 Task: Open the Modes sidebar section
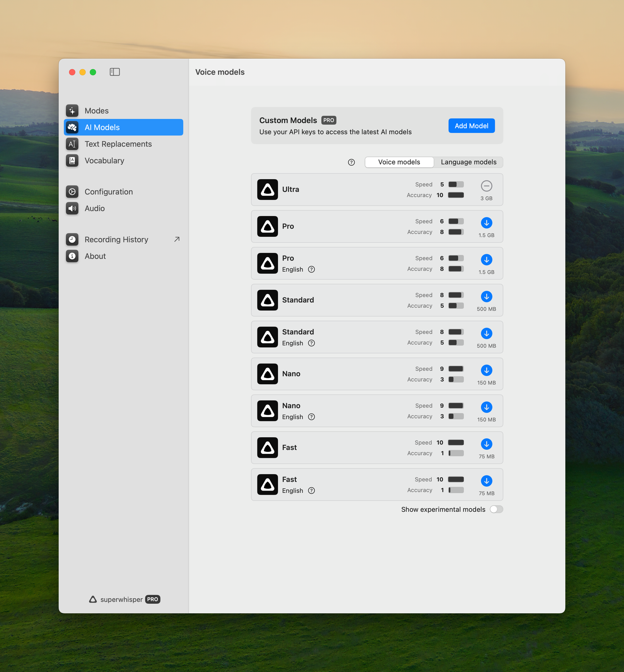click(x=97, y=111)
